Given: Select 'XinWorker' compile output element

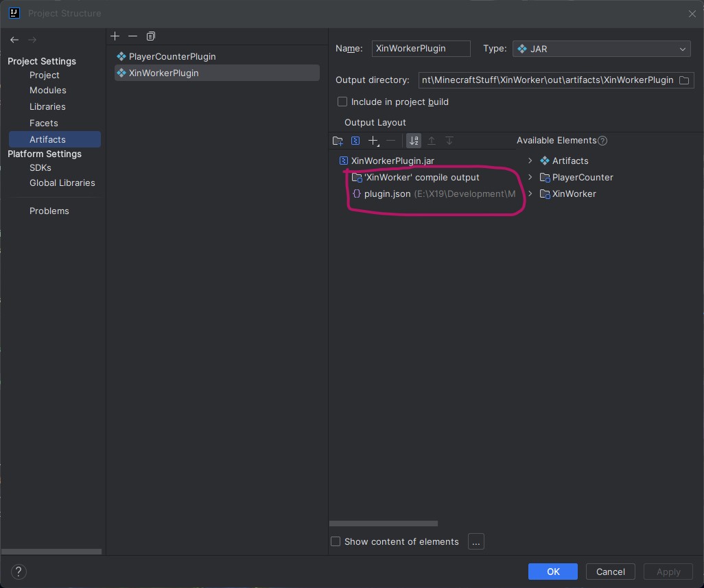Looking at the screenshot, I should (x=421, y=177).
